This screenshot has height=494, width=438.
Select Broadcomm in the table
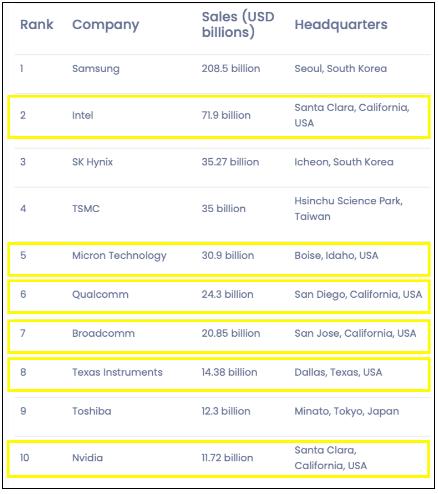point(104,333)
